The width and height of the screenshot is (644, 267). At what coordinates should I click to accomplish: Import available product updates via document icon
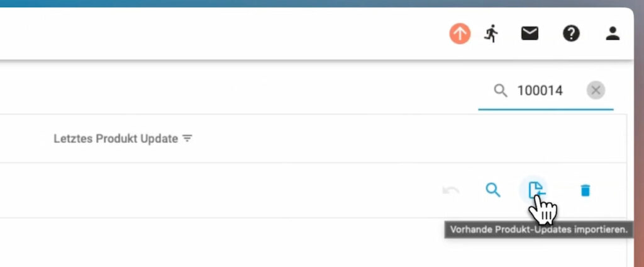[536, 190]
